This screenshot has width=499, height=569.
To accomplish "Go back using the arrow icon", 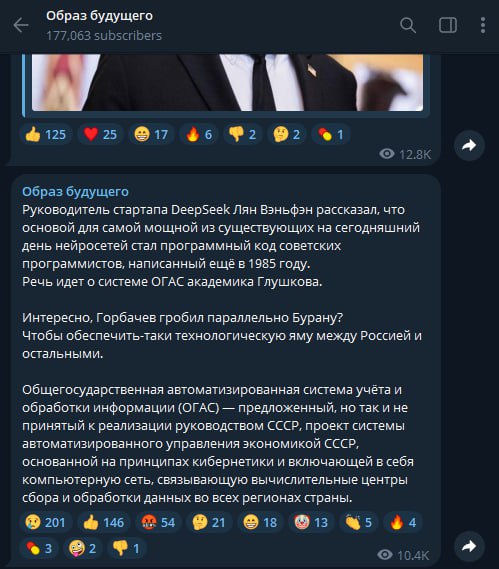I will [21, 25].
